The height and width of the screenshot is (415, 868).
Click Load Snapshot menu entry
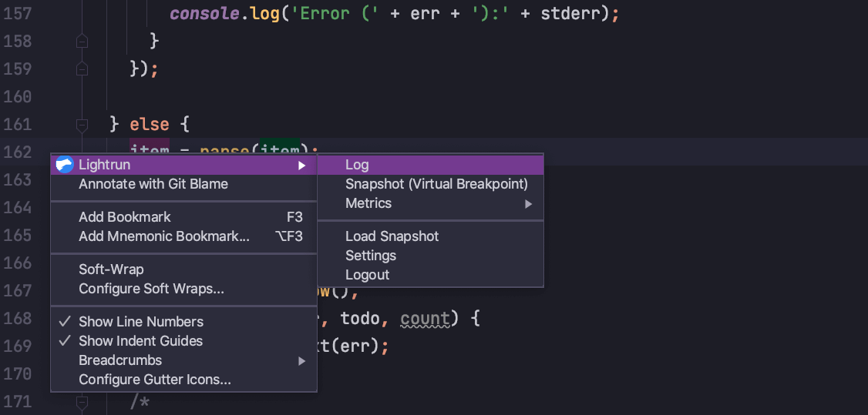(392, 236)
